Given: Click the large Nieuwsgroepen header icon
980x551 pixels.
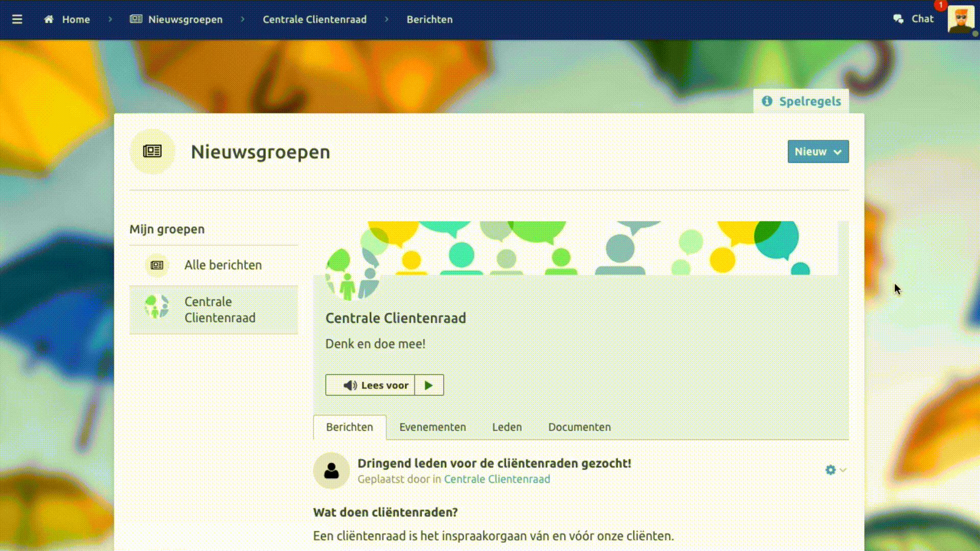Looking at the screenshot, I should coord(152,152).
